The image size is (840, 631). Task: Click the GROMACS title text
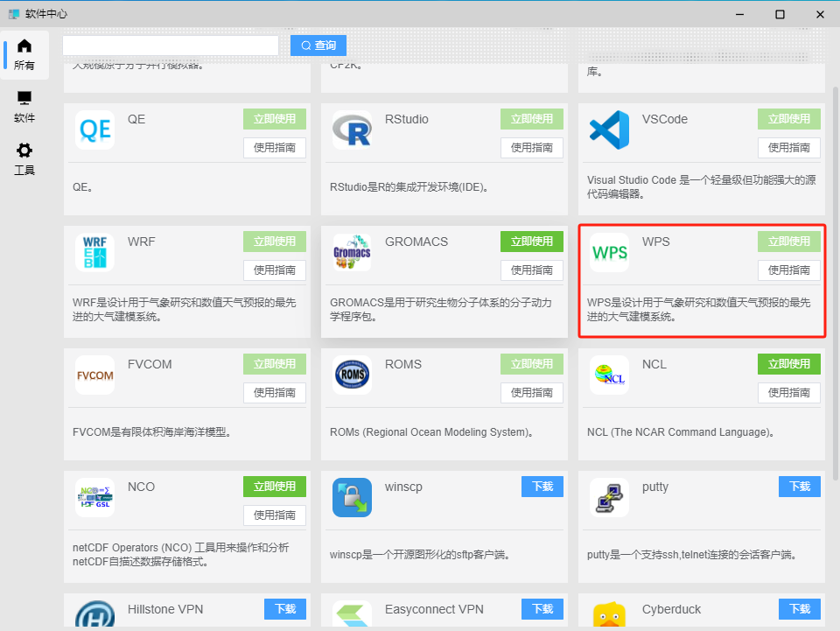click(x=416, y=242)
